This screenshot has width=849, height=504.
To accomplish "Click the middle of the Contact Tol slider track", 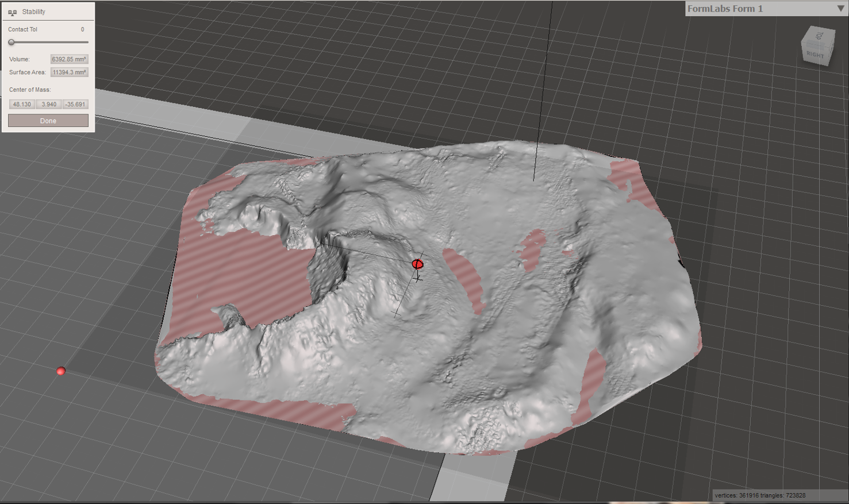I will pos(49,43).
